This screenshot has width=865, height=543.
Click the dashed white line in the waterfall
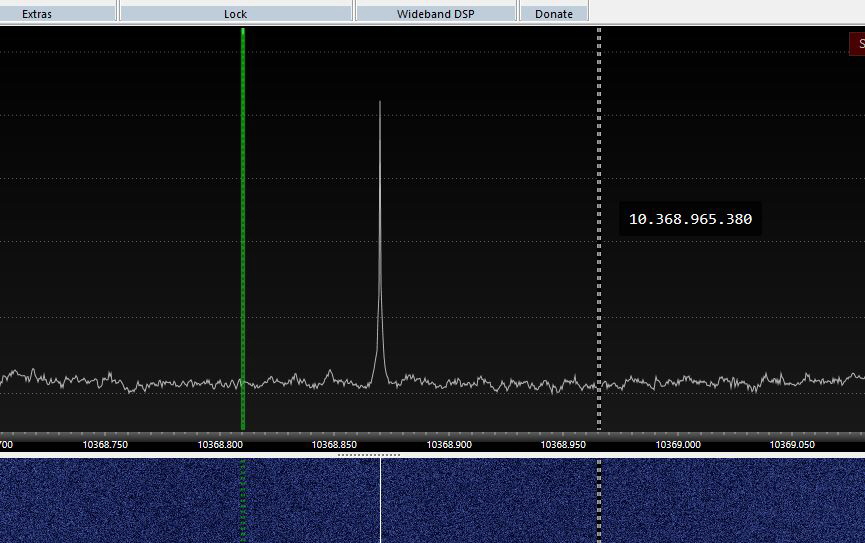pos(599,500)
